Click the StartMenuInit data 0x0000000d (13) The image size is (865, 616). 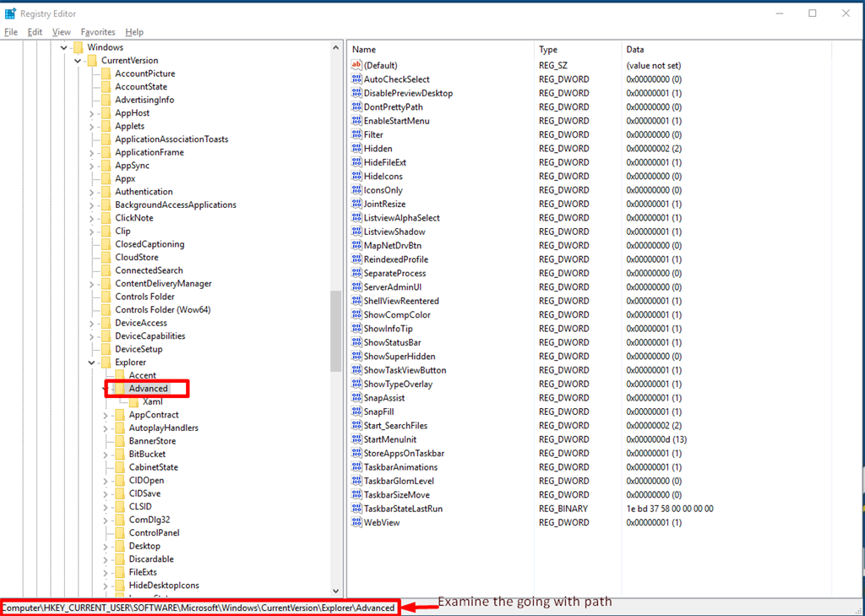coord(656,439)
